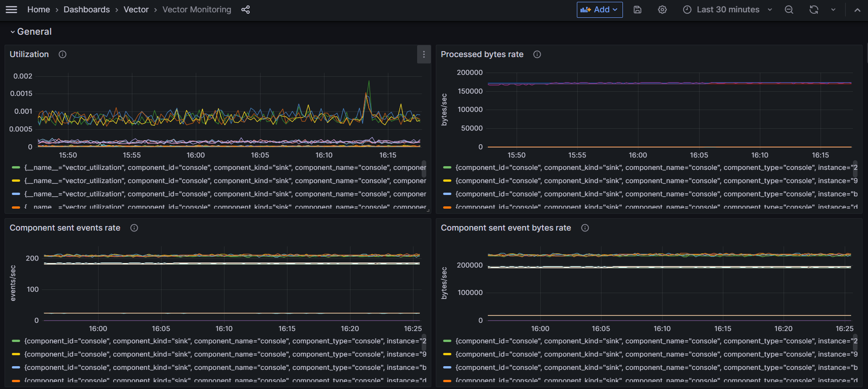This screenshot has width=868, height=389.
Task: Go to Dashboards in breadcrumb
Action: (x=87, y=10)
